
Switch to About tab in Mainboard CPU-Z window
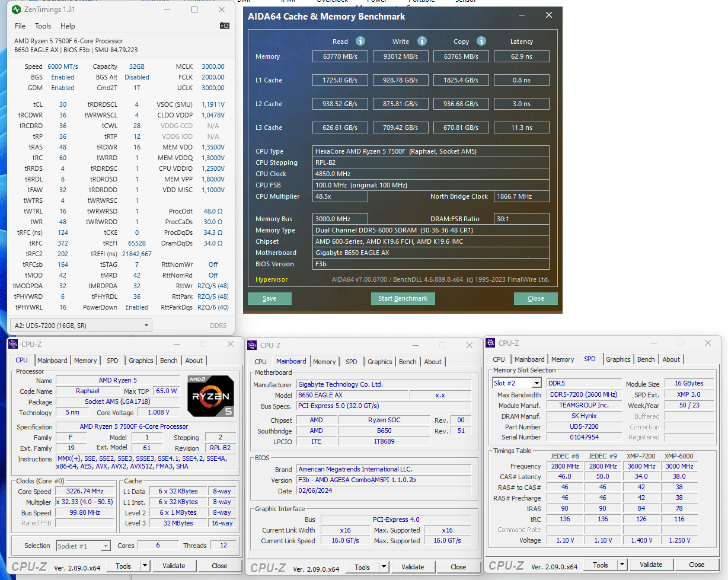[433, 362]
